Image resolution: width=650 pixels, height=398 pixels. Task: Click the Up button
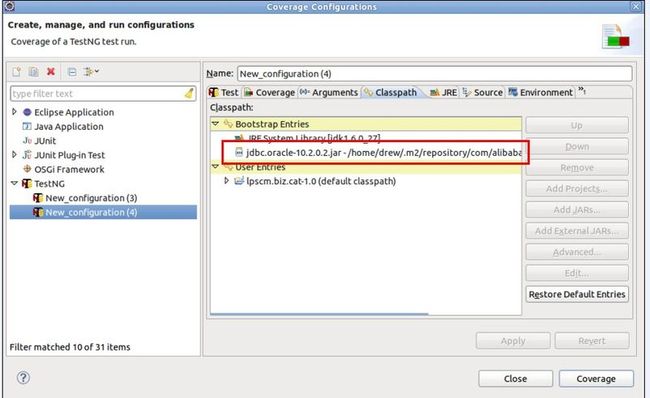(577, 126)
